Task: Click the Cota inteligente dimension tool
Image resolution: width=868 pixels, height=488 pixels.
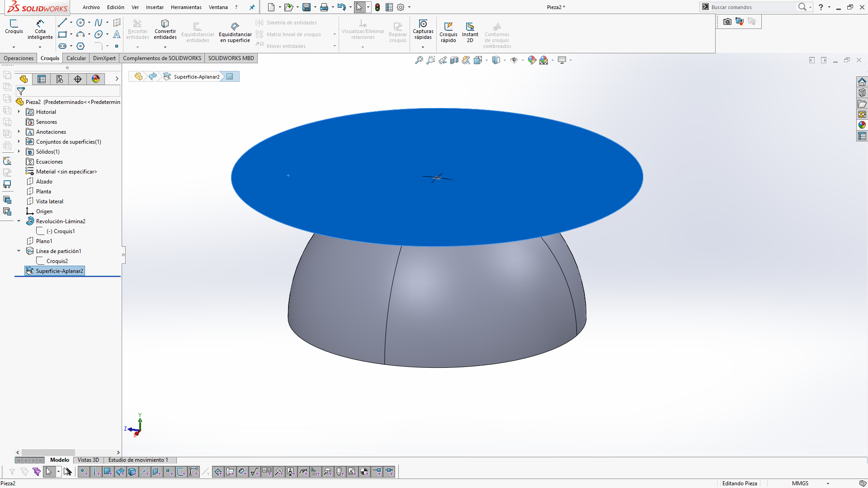Action: (x=40, y=29)
